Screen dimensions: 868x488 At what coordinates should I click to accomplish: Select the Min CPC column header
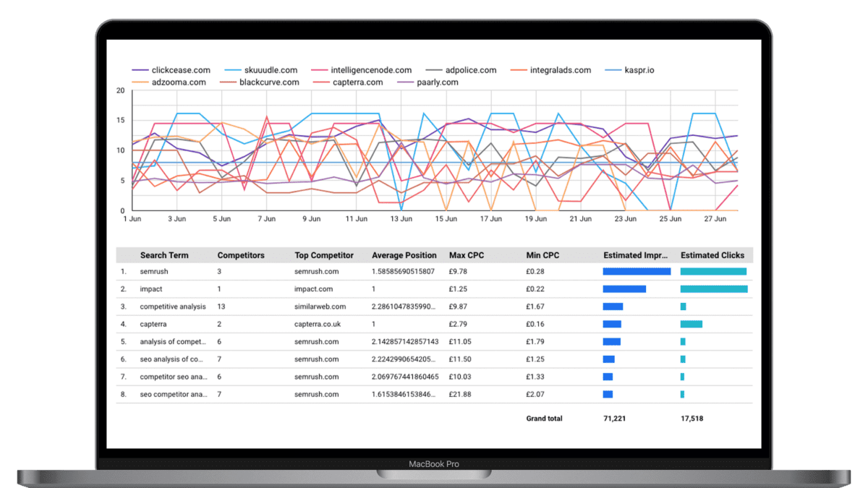[x=542, y=255]
